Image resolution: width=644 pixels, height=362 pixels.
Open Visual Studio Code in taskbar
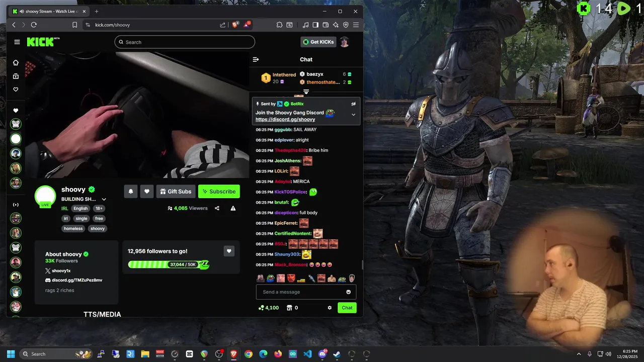tap(307, 354)
